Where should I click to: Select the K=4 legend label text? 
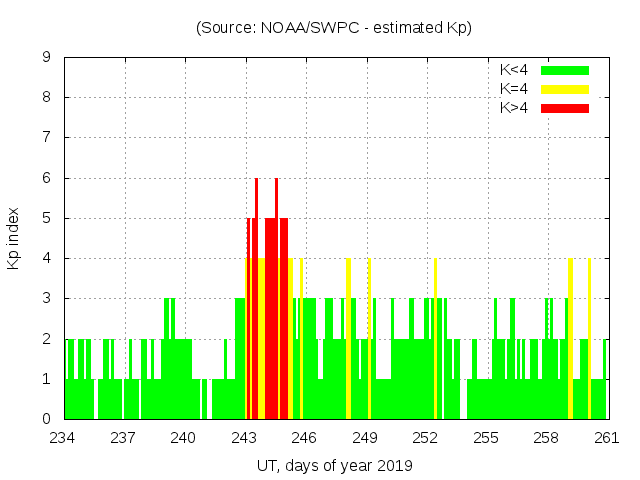[x=515, y=89]
